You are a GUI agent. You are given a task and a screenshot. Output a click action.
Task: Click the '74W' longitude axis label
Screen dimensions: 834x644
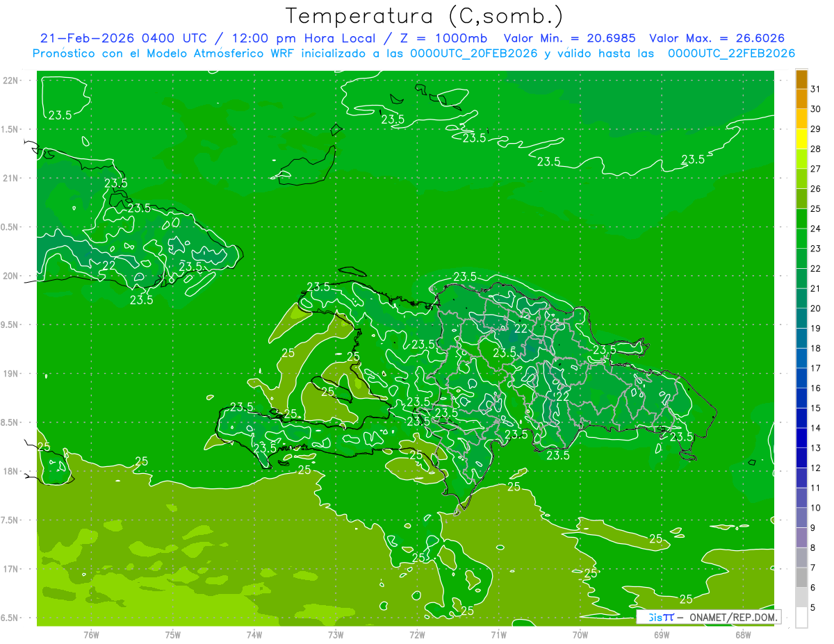pyautogui.click(x=254, y=635)
